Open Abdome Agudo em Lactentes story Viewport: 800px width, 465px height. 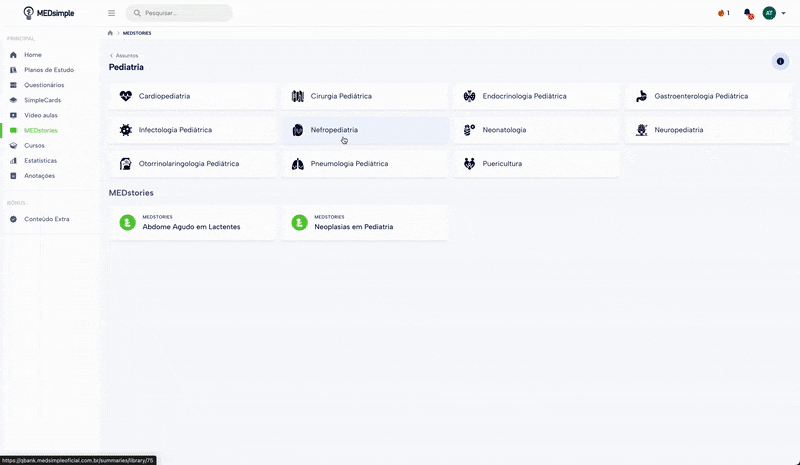193,223
